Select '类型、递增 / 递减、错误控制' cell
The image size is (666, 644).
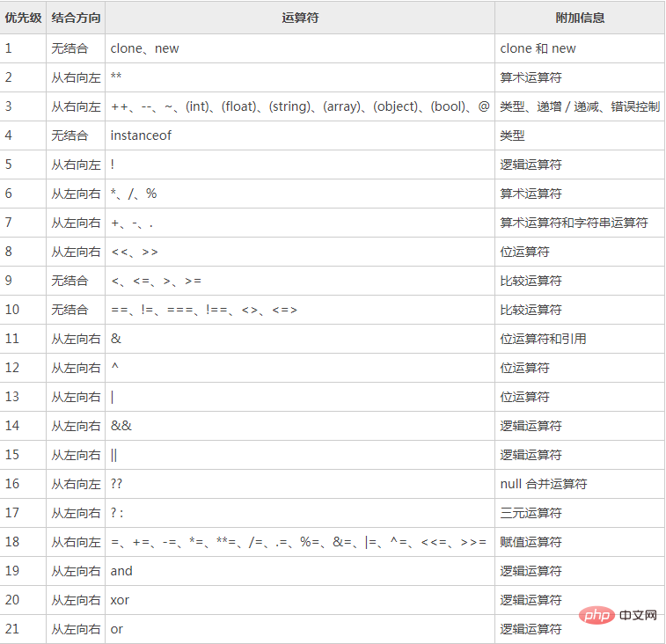coord(580,106)
